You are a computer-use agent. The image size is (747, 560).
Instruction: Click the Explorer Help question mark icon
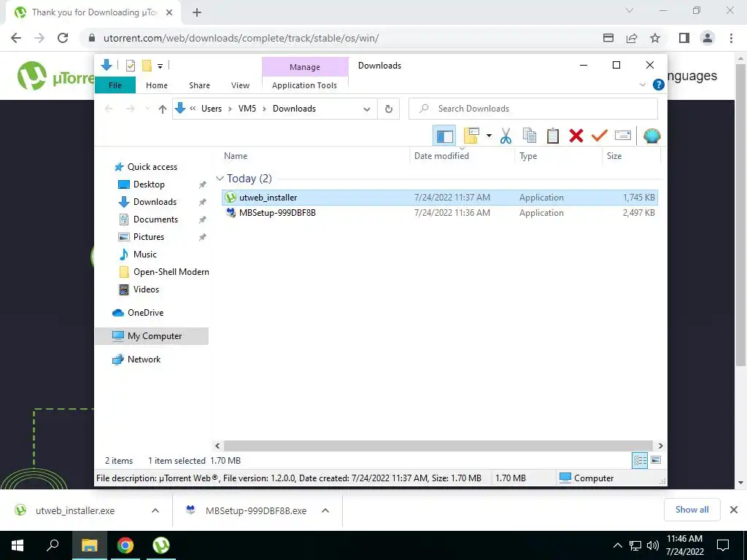click(659, 85)
